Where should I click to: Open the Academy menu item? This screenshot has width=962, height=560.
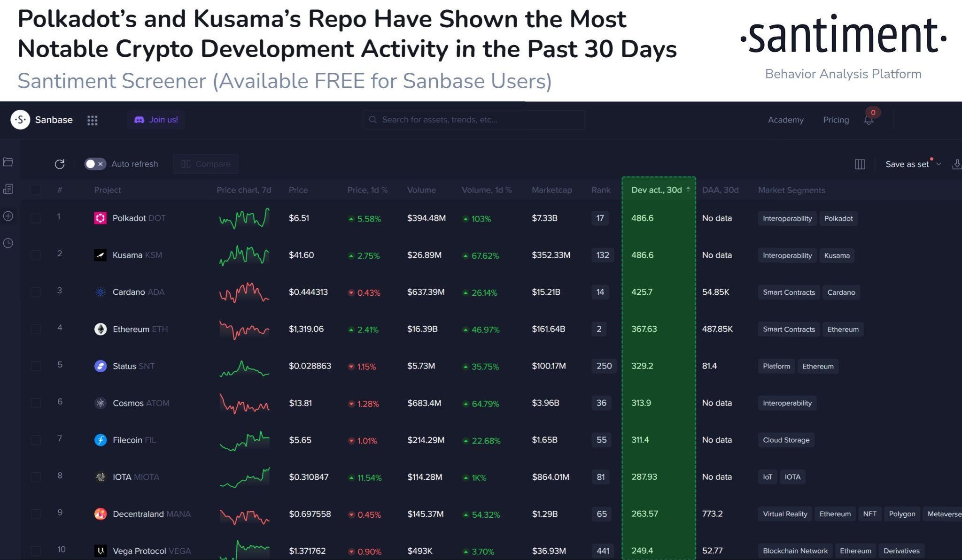pyautogui.click(x=785, y=120)
